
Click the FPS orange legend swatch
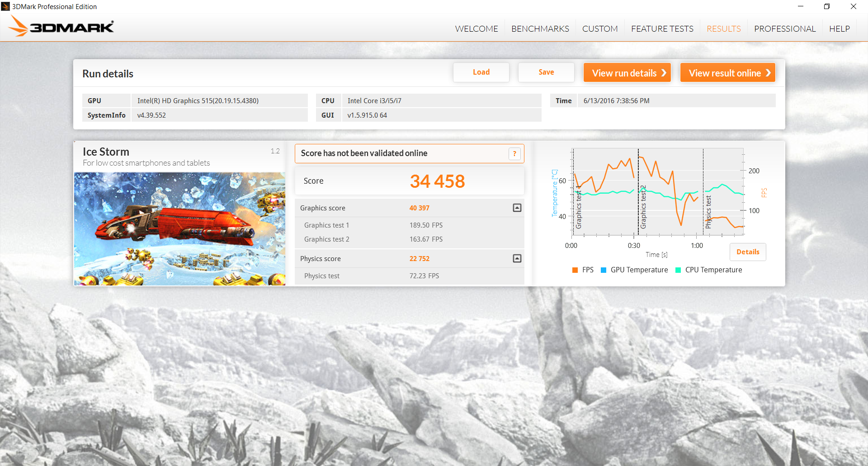575,270
